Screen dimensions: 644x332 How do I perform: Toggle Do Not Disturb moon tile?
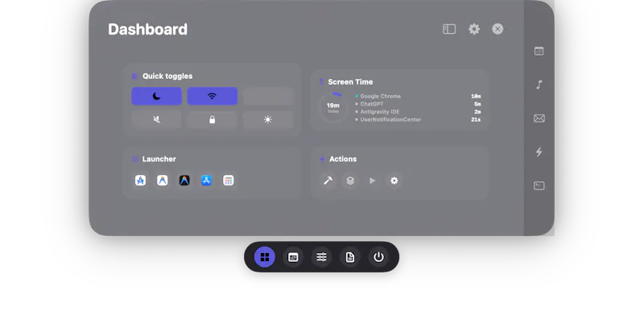pos(156,96)
